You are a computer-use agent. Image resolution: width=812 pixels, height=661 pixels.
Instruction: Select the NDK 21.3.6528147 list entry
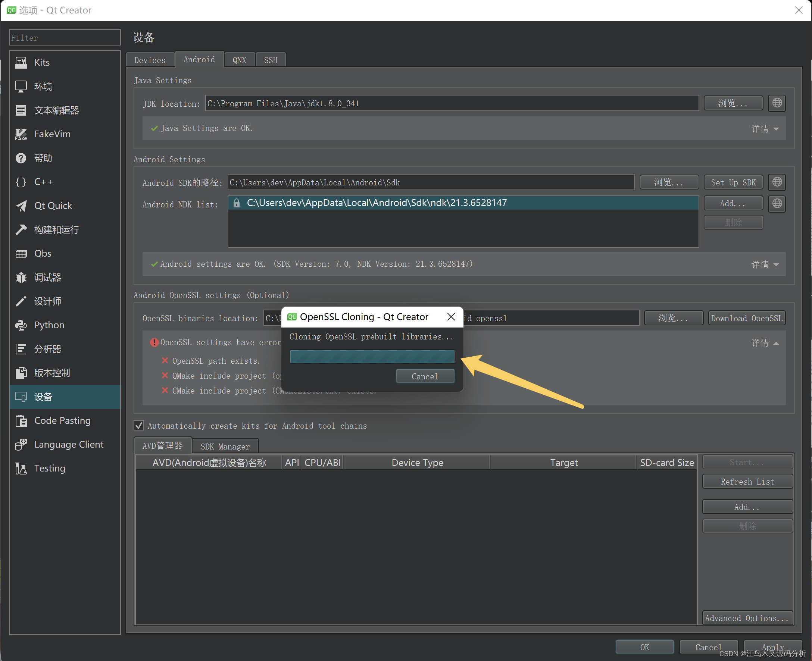tap(376, 203)
